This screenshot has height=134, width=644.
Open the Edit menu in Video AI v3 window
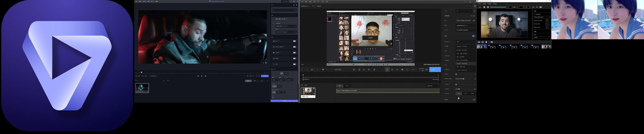pos(140,1)
